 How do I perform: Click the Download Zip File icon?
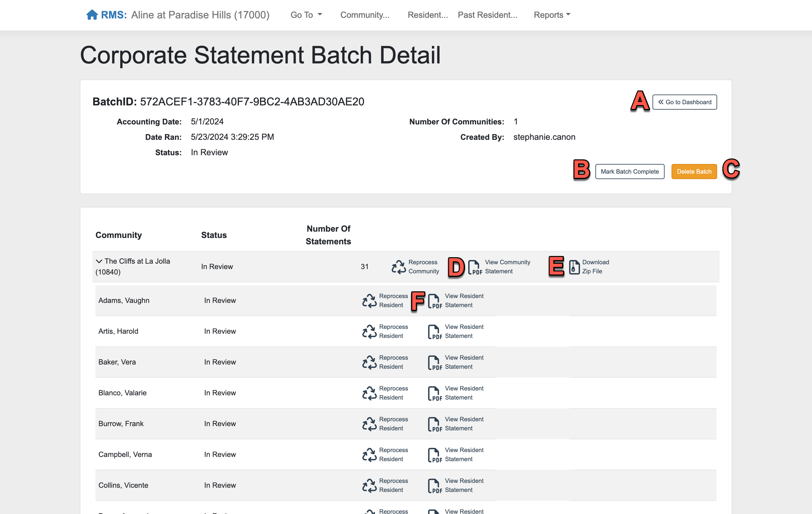(574, 267)
